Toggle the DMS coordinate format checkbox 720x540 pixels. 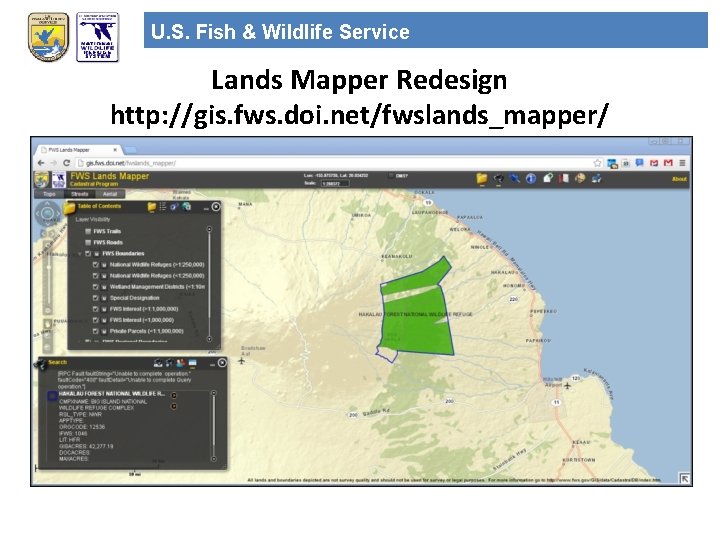tap(391, 176)
